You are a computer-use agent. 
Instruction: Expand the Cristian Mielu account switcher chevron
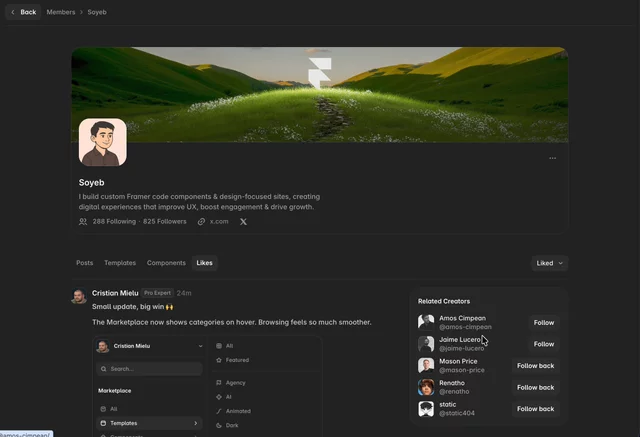200,346
